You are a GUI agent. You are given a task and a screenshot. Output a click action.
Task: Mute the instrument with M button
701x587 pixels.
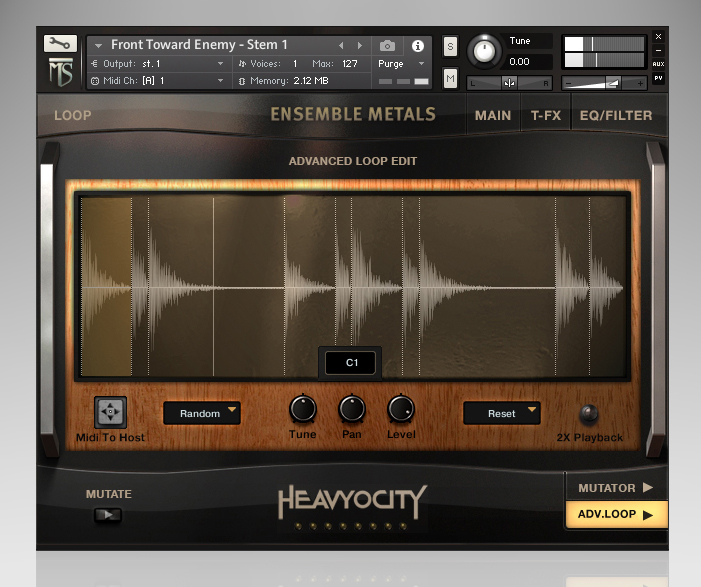tap(450, 79)
